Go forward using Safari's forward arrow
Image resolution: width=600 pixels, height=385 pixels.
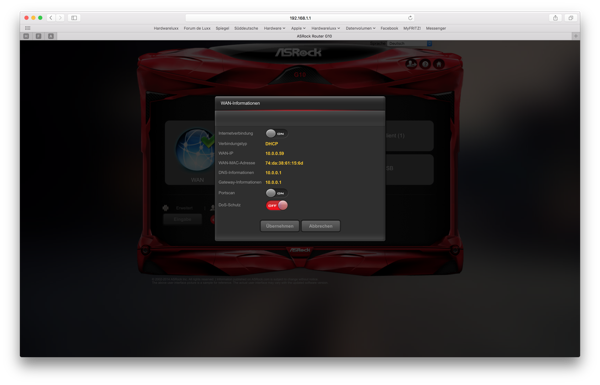click(x=60, y=18)
